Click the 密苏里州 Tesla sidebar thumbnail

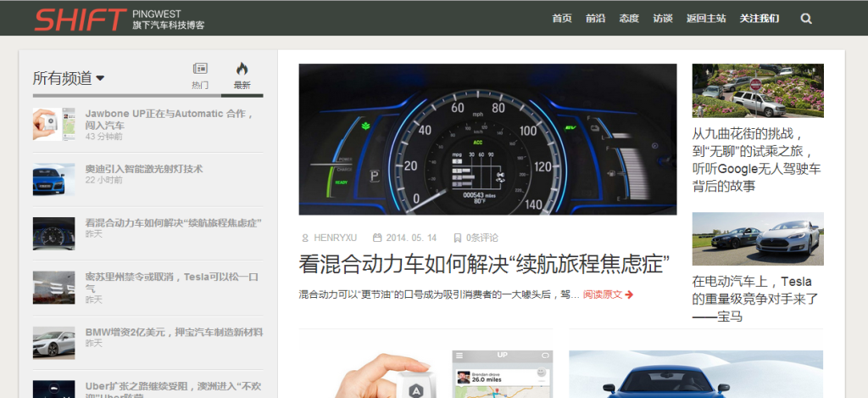(53, 287)
